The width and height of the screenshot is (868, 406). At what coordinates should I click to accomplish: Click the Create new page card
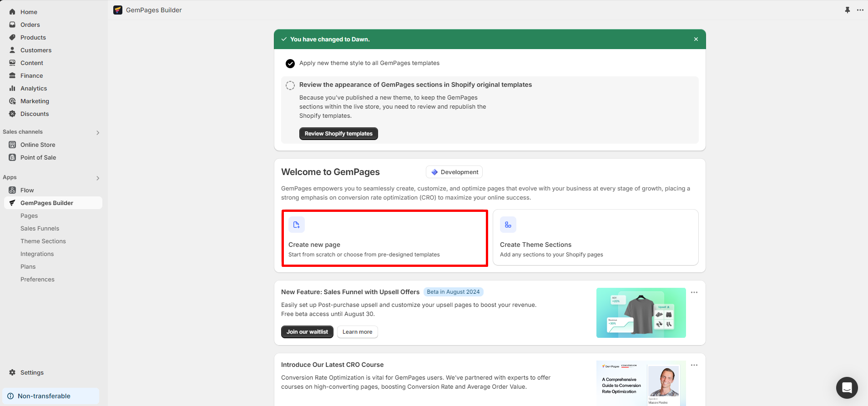385,238
